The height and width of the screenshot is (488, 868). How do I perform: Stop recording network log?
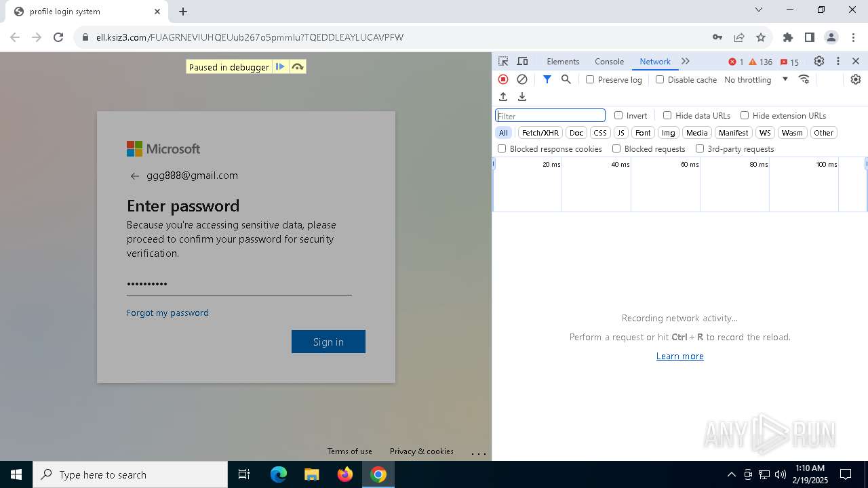coord(503,79)
